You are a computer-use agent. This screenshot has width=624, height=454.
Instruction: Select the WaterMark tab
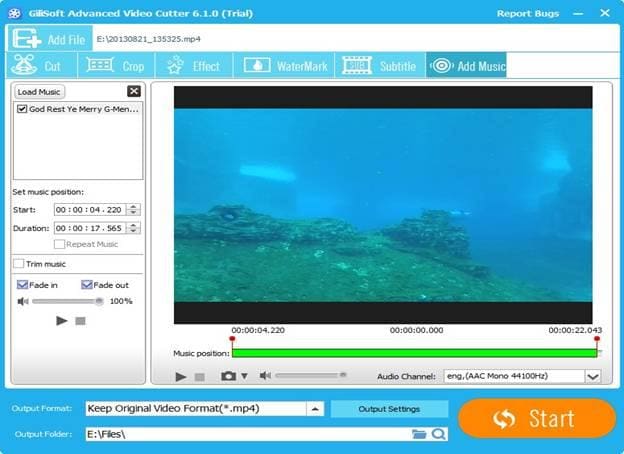coord(284,65)
